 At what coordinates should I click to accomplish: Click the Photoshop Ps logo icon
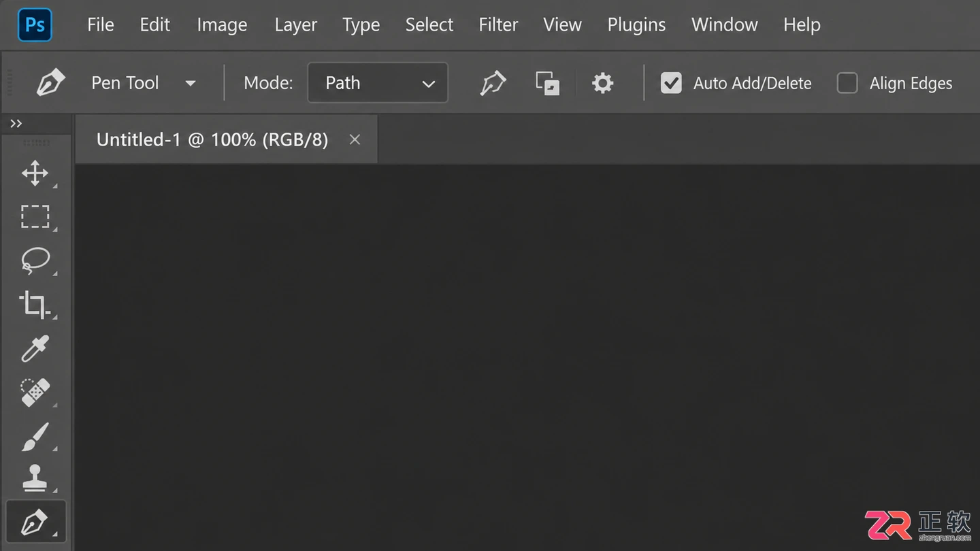[x=35, y=25]
